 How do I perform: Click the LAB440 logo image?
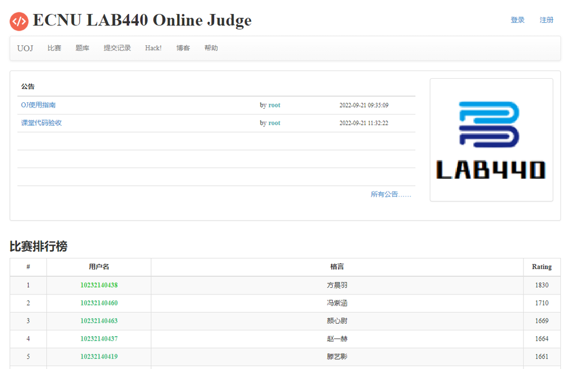491,140
